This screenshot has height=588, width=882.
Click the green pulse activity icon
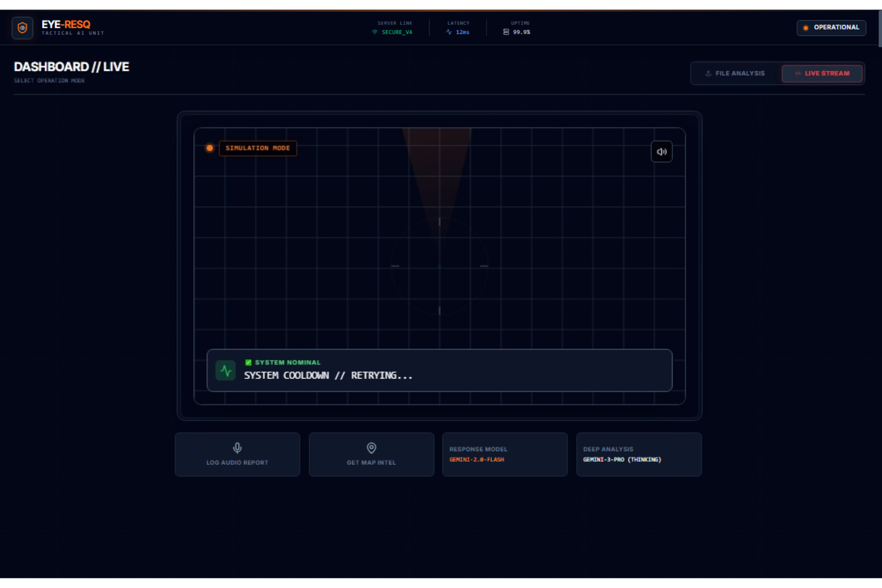[x=226, y=370]
